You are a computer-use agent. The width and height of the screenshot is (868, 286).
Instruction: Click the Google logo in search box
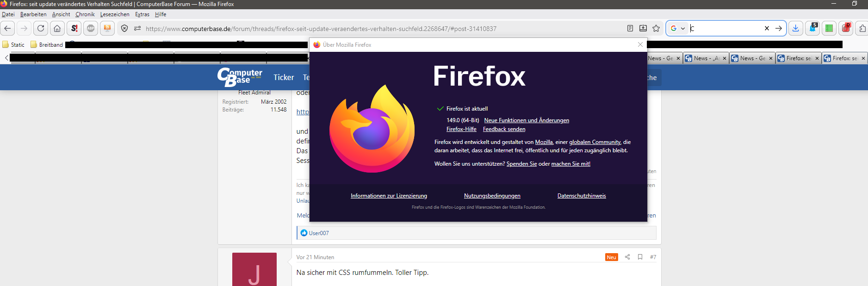coord(674,28)
